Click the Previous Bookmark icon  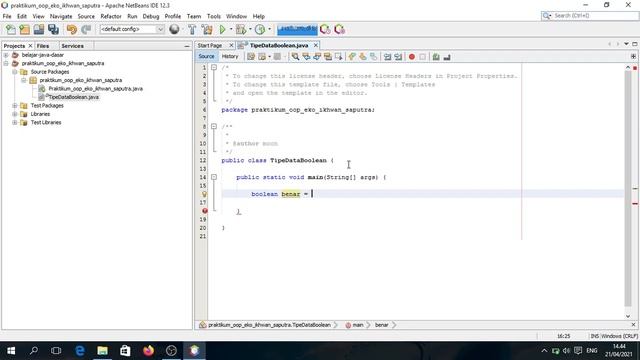click(352, 57)
